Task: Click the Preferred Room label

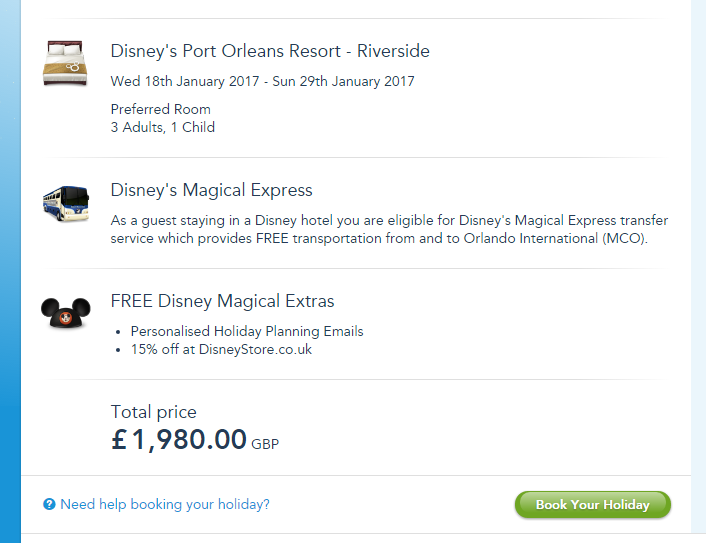Action: (x=161, y=109)
